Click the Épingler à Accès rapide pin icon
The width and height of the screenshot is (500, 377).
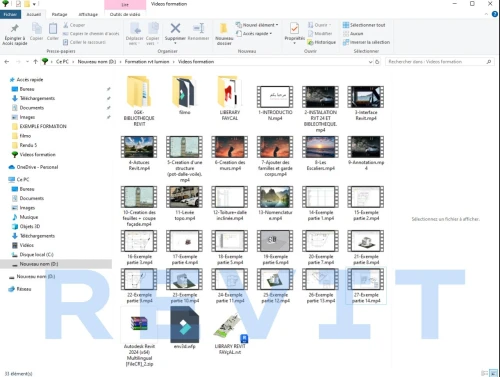point(15,29)
